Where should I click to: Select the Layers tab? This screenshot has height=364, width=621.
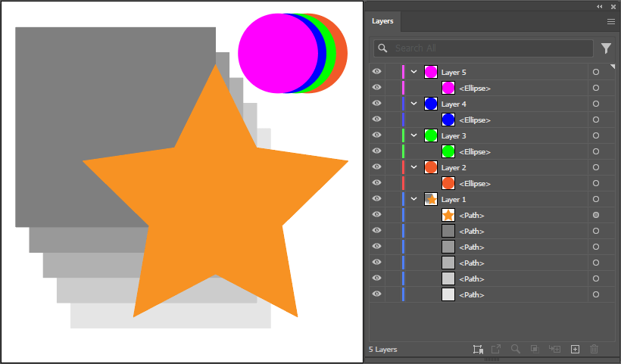point(382,21)
